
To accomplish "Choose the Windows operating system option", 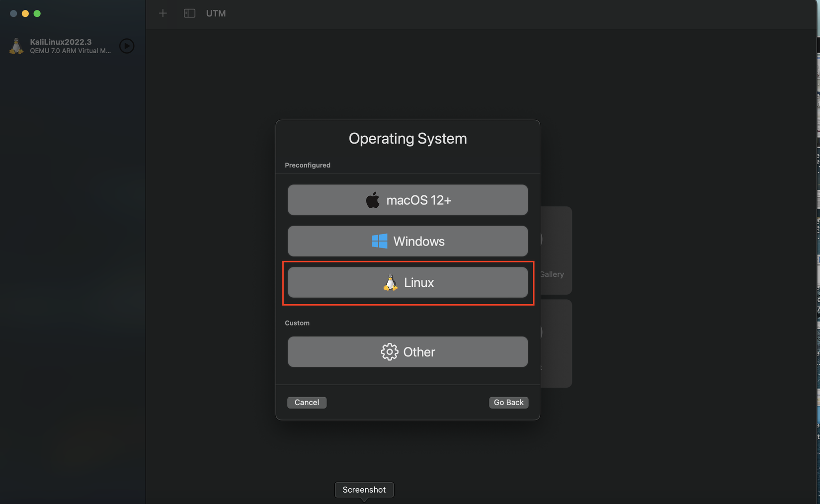I will click(408, 241).
